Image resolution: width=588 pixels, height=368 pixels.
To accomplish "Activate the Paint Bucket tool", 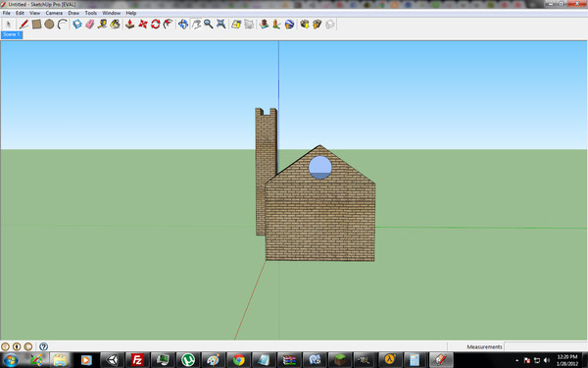I will tap(115, 25).
